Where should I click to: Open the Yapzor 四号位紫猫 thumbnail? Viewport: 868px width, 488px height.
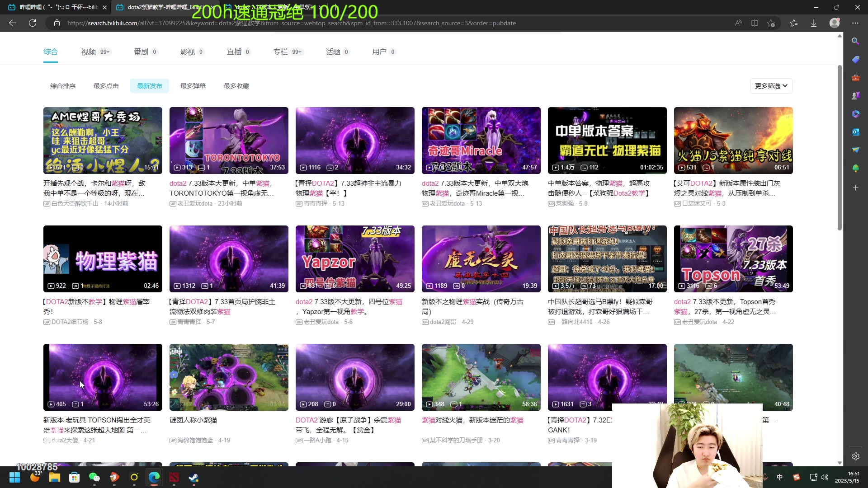(x=355, y=259)
